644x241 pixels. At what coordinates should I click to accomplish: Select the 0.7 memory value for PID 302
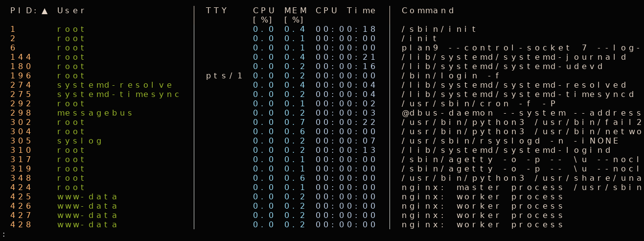[294, 122]
